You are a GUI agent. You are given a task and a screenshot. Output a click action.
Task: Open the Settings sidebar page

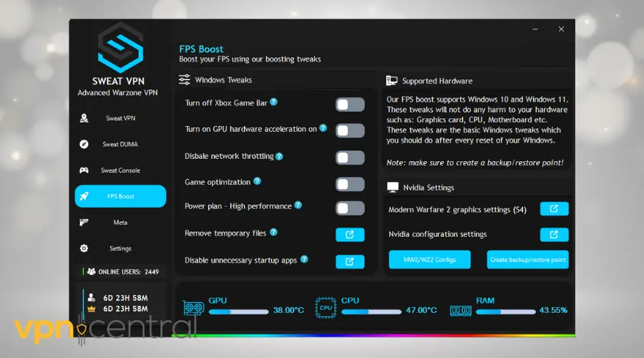tap(120, 248)
